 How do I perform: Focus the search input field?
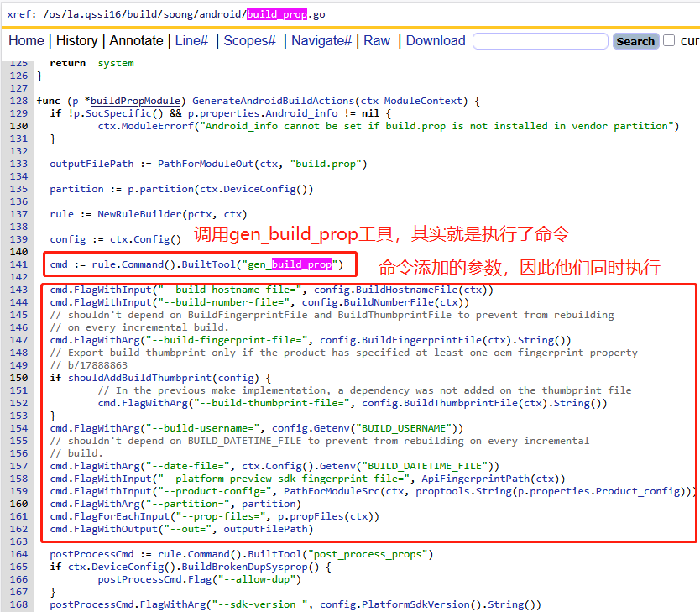(541, 41)
